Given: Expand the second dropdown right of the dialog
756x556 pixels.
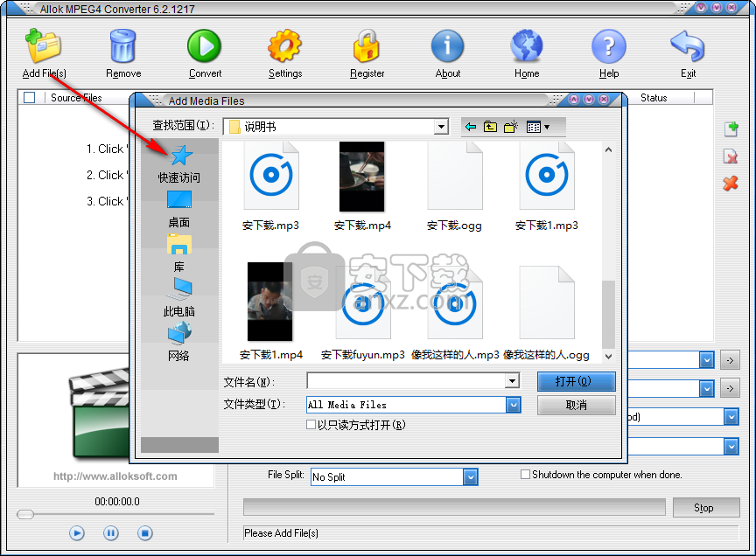Looking at the screenshot, I should click(706, 388).
